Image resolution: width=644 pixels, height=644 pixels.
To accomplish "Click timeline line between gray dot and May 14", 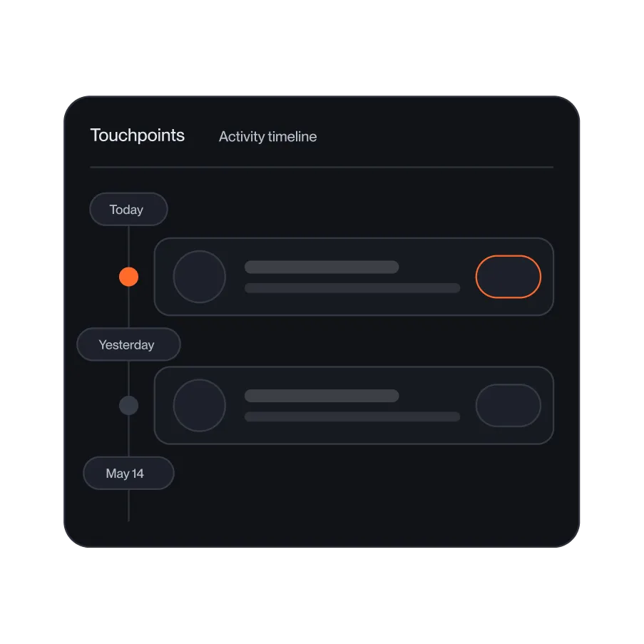I will [128, 436].
